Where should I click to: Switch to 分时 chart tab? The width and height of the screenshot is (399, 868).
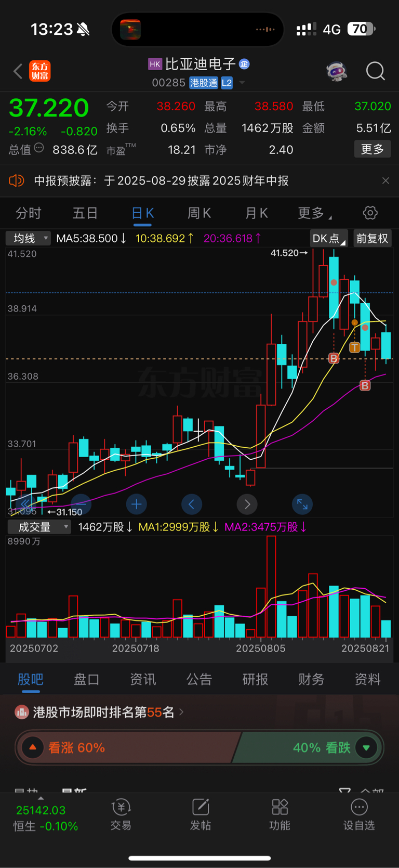click(28, 213)
